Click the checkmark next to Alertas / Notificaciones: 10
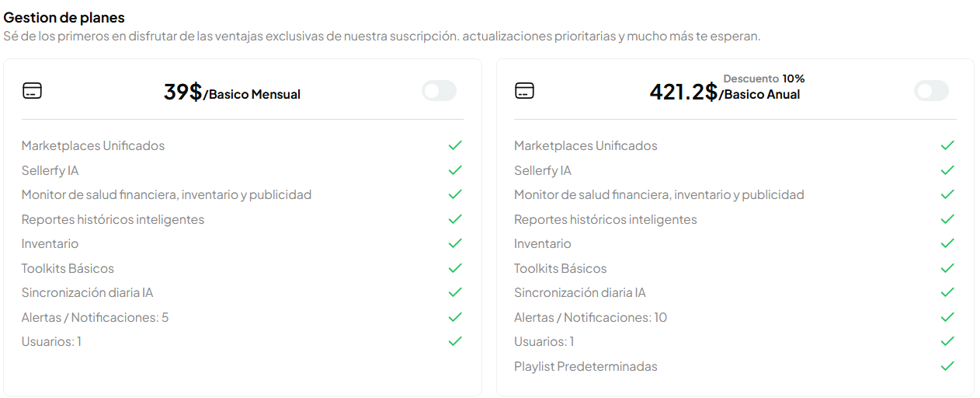 [x=947, y=317]
